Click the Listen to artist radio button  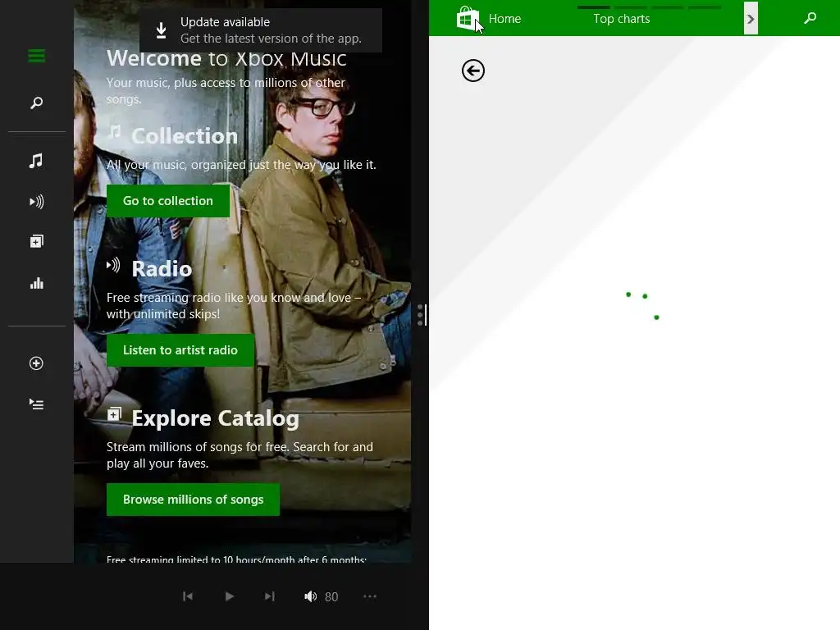point(180,350)
